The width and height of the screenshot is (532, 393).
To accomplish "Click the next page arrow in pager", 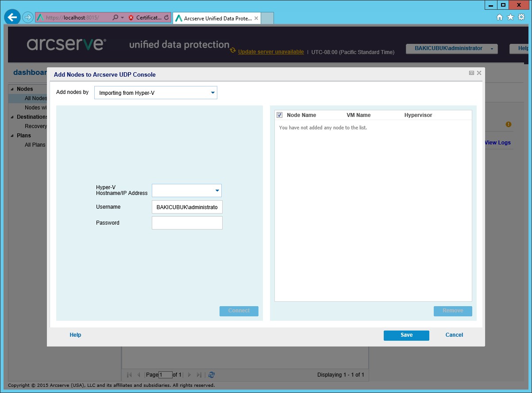I will [189, 375].
